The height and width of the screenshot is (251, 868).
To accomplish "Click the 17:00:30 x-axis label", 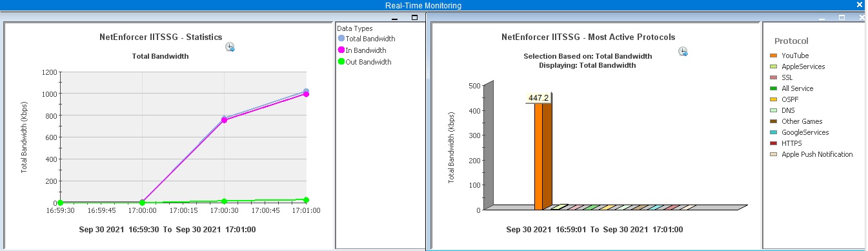I will point(224,210).
